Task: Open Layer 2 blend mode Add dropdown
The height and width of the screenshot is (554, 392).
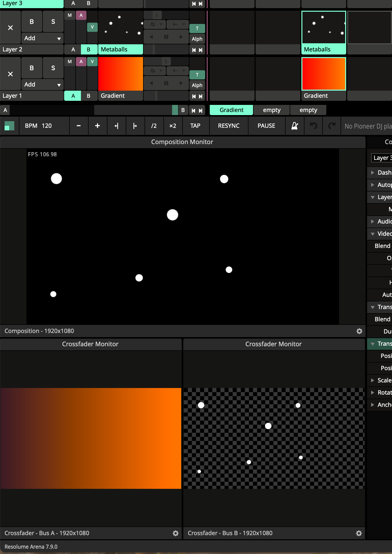Action: coord(42,38)
